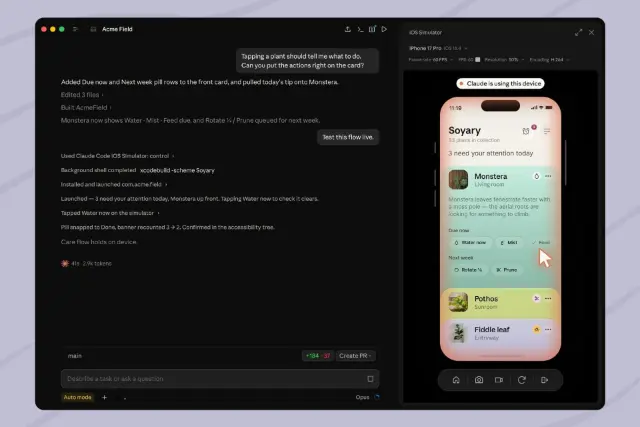640x427 pixels.
Task: Toggle the FPS overlay square checkbox
Action: [x=478, y=60]
